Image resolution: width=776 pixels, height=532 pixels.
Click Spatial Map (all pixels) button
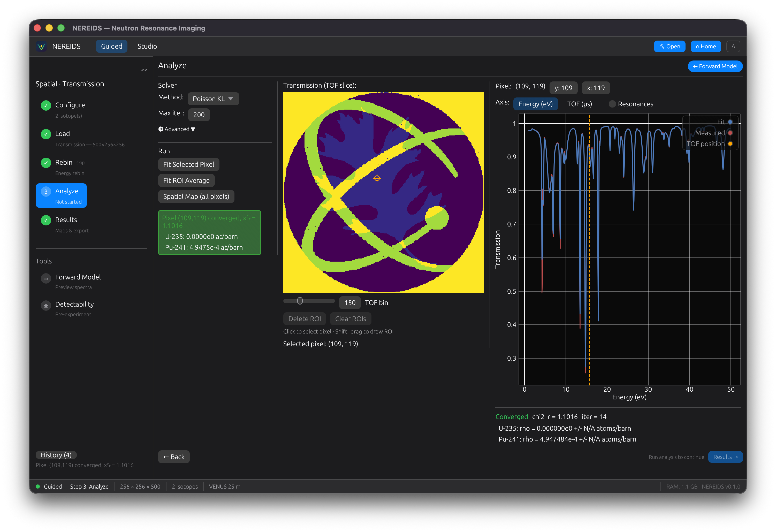(196, 196)
